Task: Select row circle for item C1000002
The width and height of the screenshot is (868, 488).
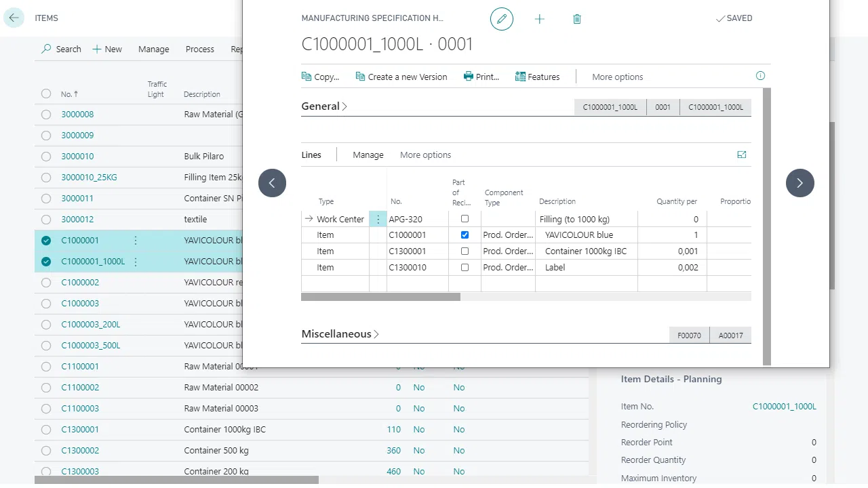Action: coord(46,283)
